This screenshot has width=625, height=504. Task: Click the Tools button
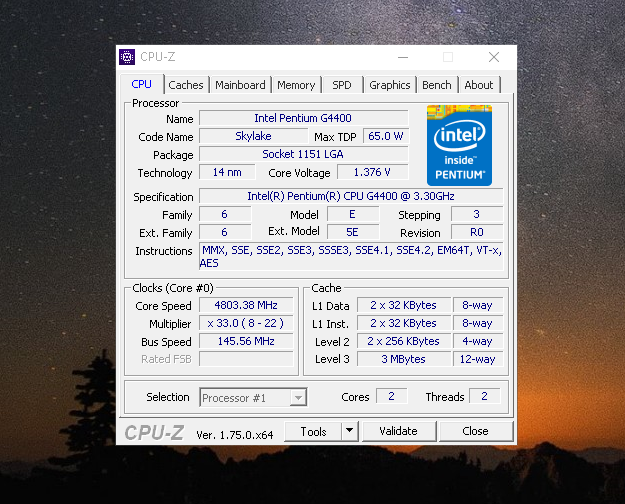tap(313, 431)
